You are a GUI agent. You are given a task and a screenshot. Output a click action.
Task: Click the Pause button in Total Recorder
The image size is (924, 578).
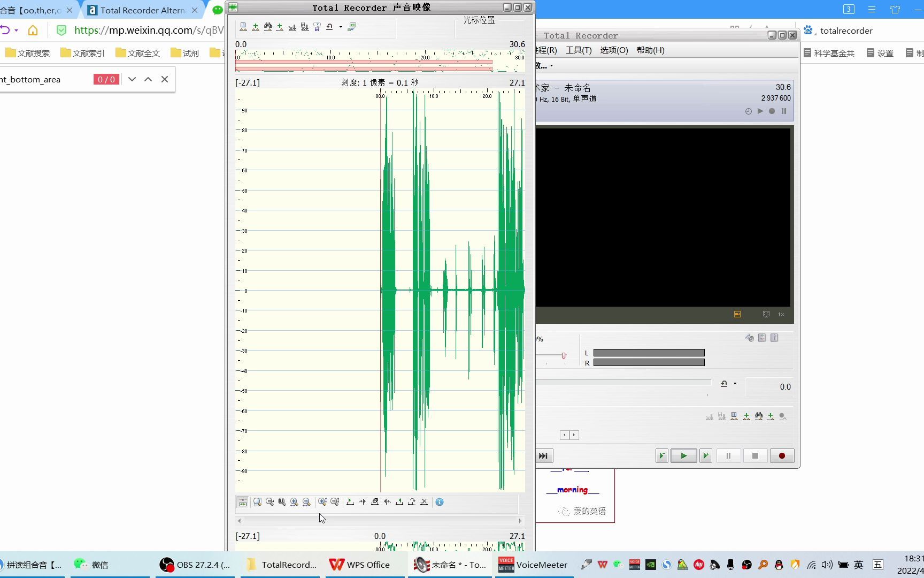pyautogui.click(x=728, y=455)
